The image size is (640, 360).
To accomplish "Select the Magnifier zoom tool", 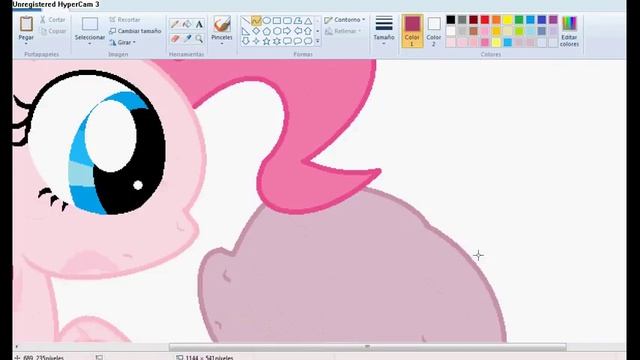I will point(199,39).
